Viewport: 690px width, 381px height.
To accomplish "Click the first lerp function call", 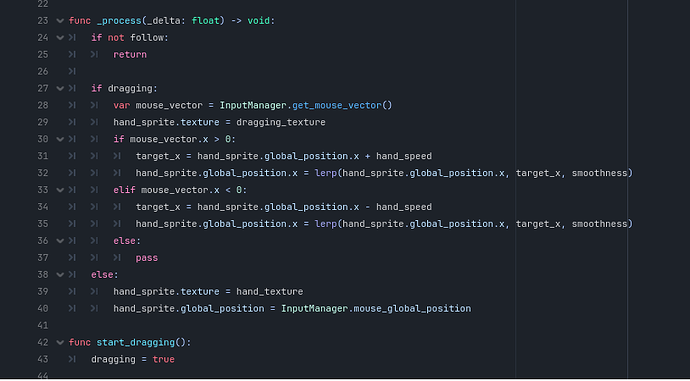I will click(x=326, y=173).
